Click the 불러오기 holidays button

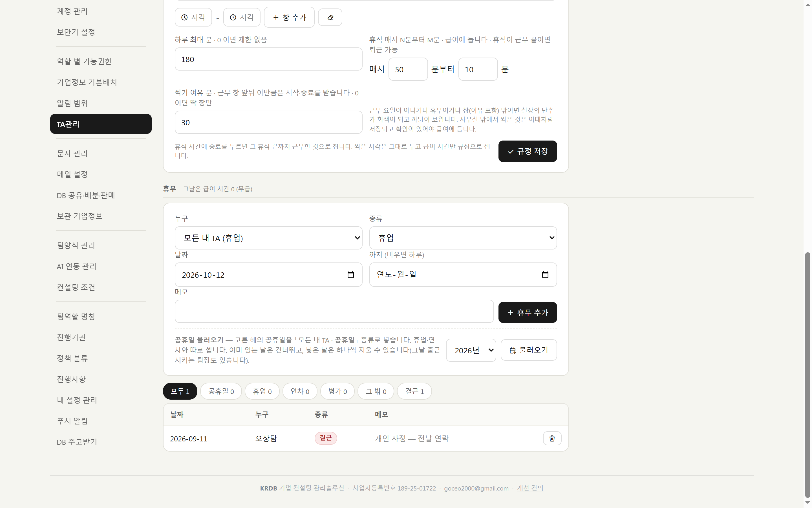529,350
